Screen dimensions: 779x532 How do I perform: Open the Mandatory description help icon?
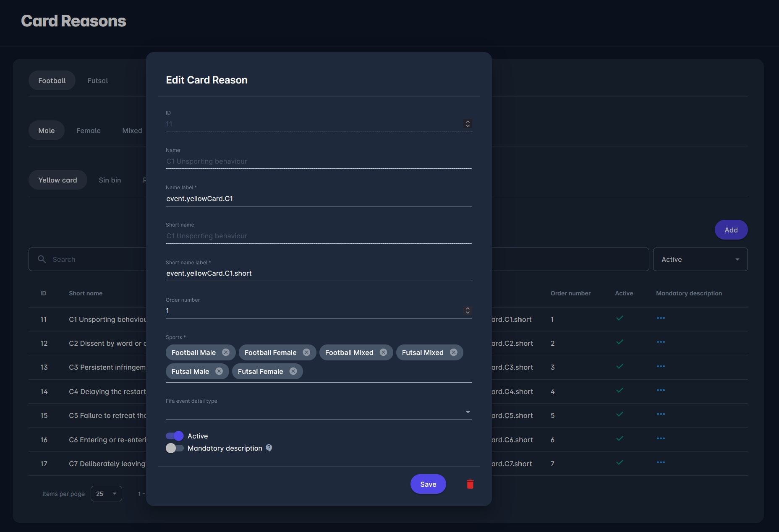pos(269,448)
